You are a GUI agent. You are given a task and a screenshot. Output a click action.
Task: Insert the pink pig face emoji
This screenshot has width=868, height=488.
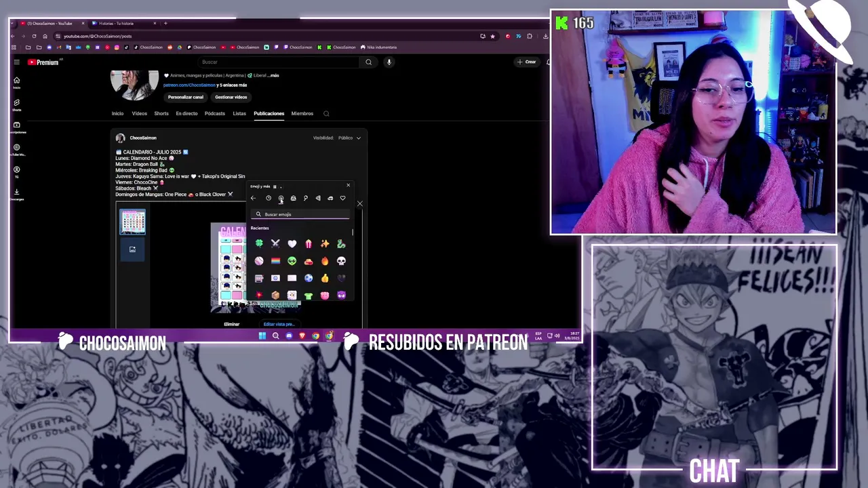click(x=325, y=295)
